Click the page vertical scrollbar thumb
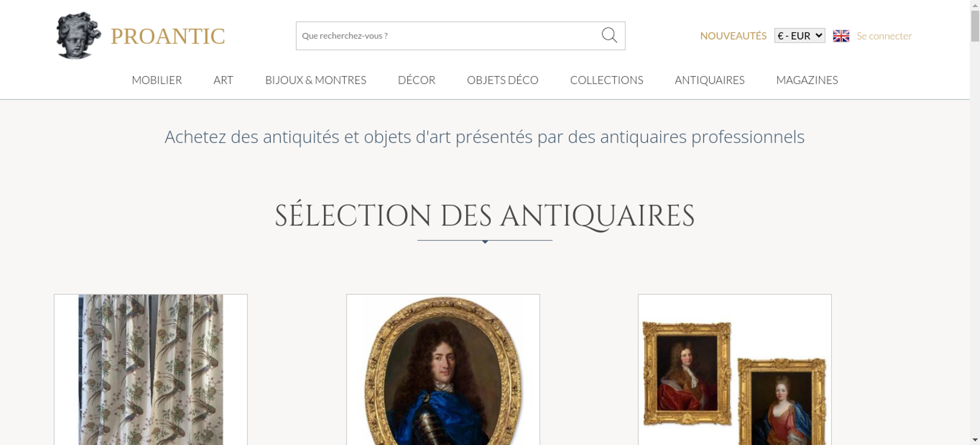980x445 pixels. [975, 25]
